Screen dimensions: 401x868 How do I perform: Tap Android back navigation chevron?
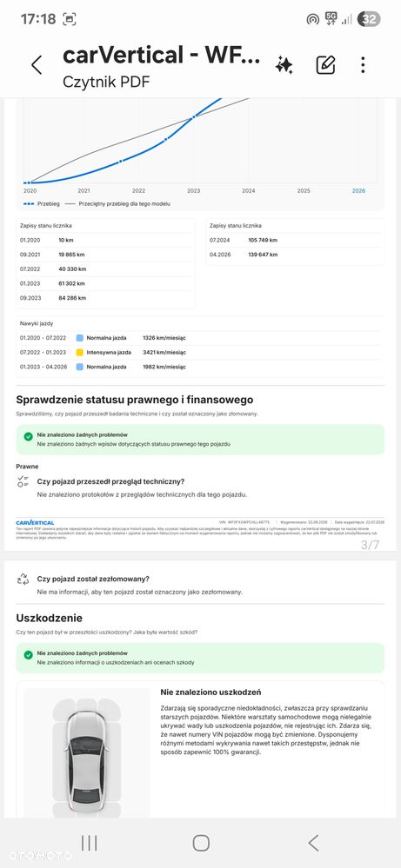coord(313,843)
